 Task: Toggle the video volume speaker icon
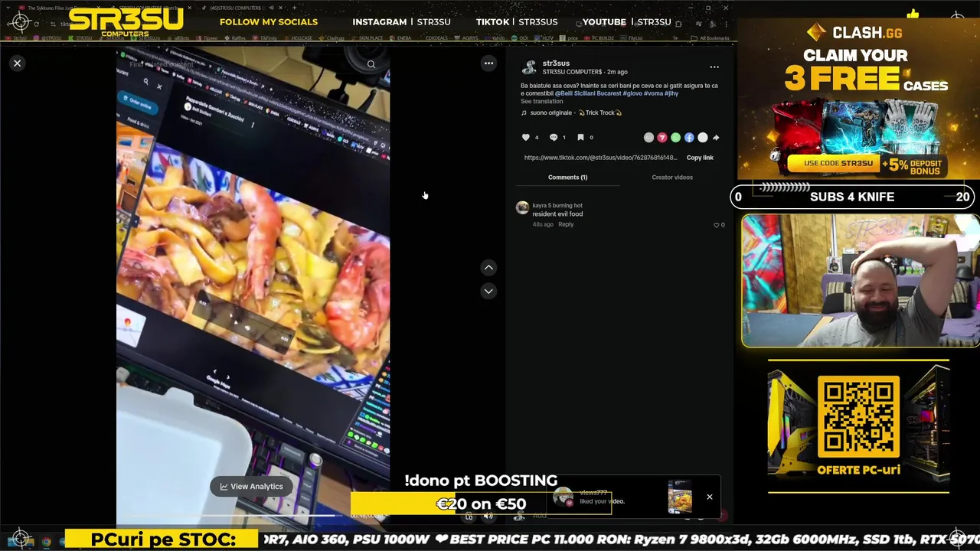pyautogui.click(x=488, y=517)
